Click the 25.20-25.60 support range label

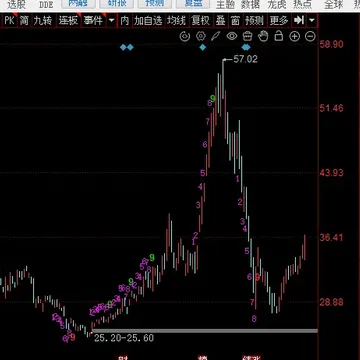click(x=124, y=338)
